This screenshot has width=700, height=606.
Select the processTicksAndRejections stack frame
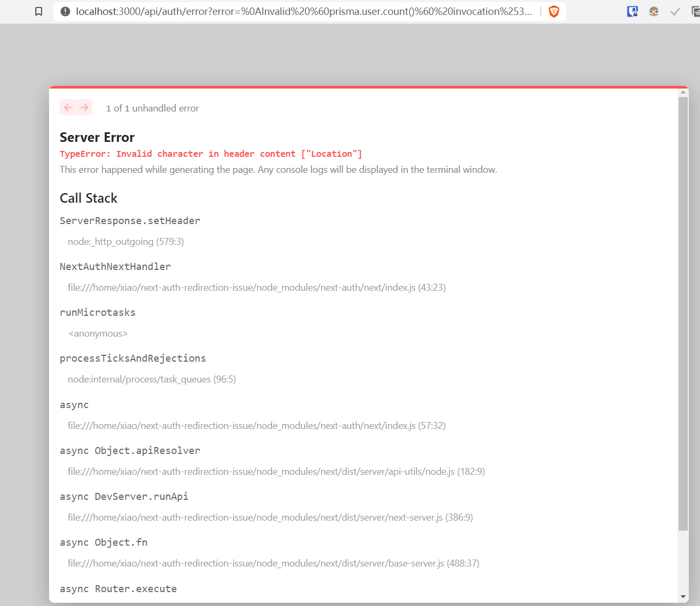tap(132, 358)
